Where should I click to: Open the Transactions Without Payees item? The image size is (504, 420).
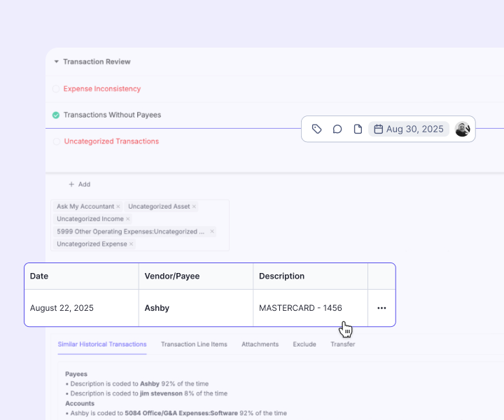tap(112, 115)
